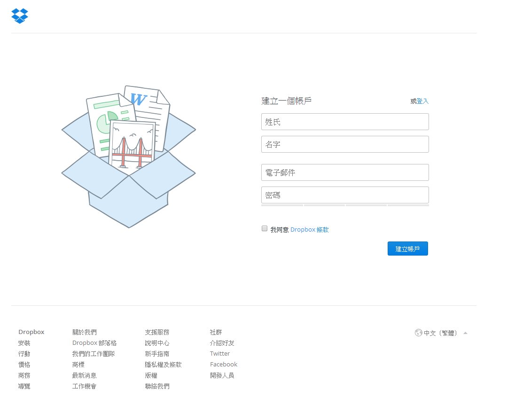Visit the Twitter footer link

click(220, 354)
